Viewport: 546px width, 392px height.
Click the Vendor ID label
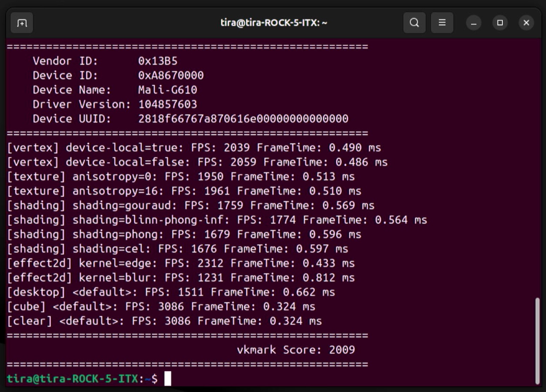pos(65,61)
